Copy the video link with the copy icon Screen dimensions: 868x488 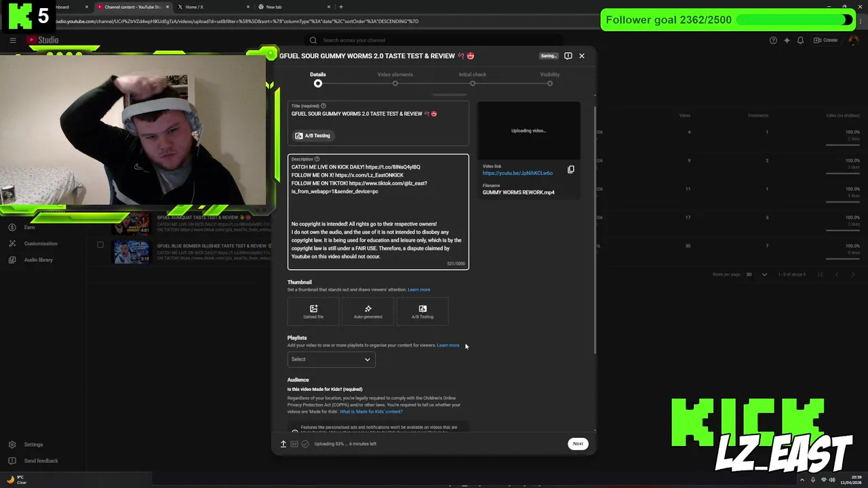(571, 169)
